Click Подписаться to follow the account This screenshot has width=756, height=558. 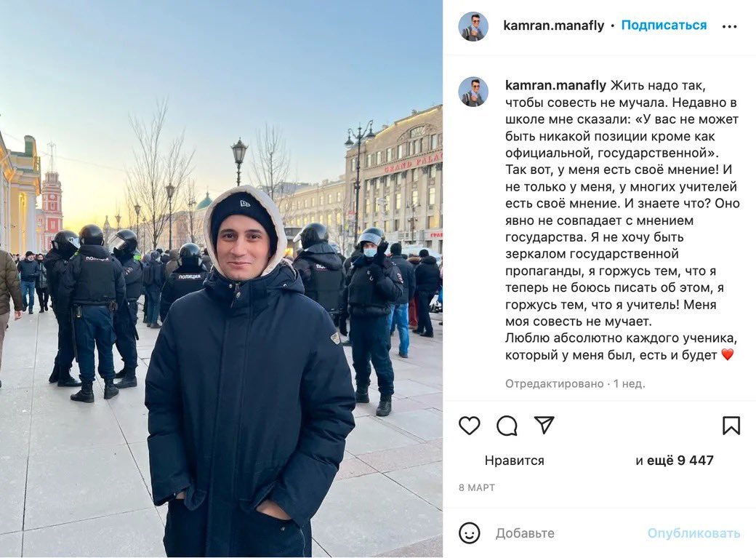(x=664, y=25)
